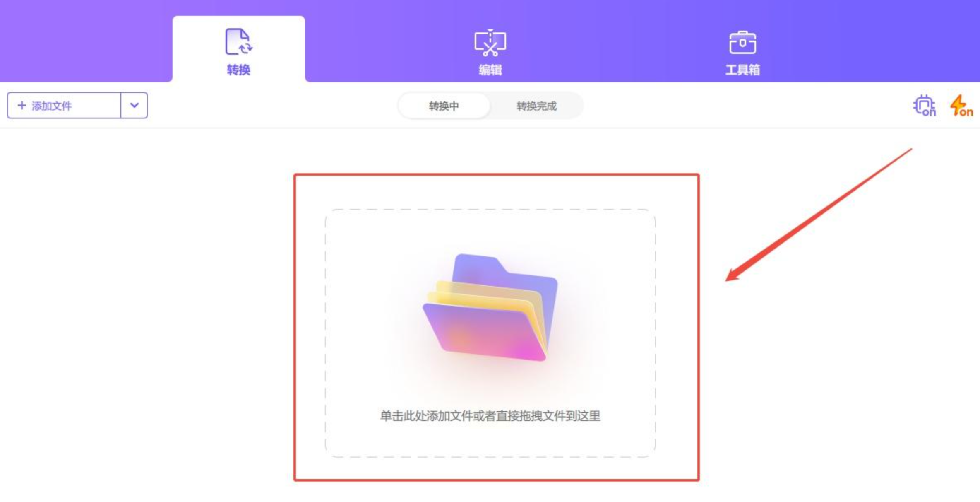Switch to the 转换完成 list
980x502 pixels.
pyautogui.click(x=536, y=106)
